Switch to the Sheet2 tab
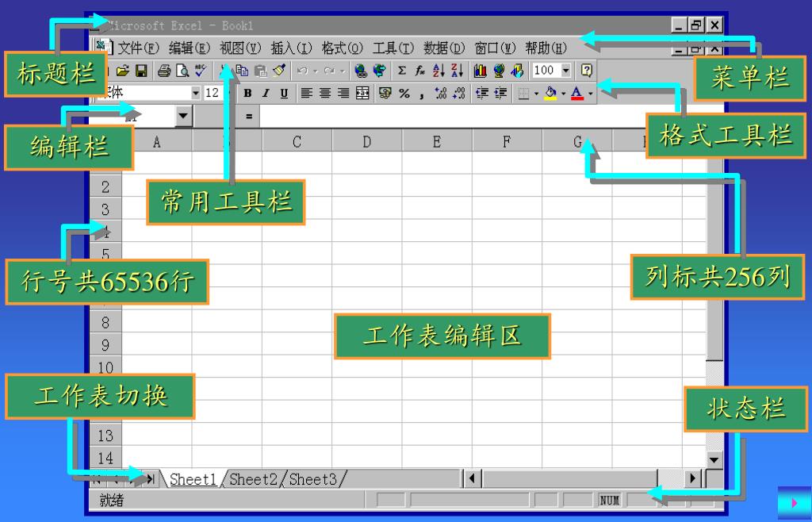 253,479
